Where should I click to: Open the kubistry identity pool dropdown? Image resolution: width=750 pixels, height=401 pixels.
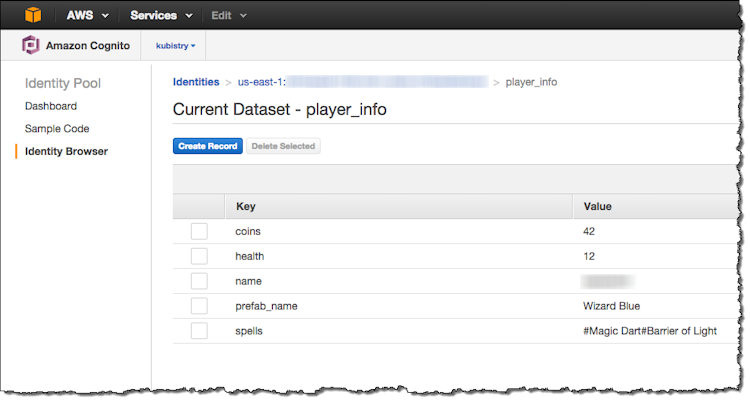pyautogui.click(x=176, y=45)
